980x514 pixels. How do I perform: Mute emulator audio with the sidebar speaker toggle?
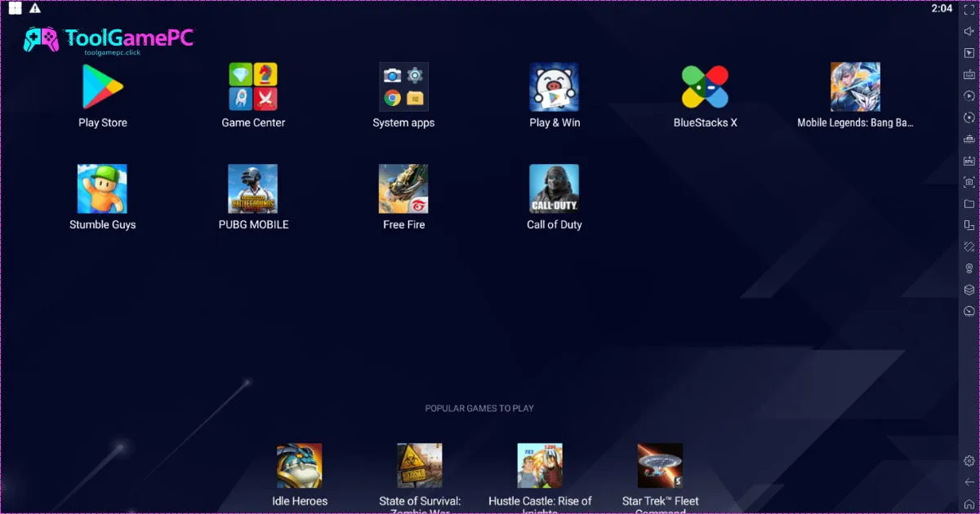click(969, 31)
